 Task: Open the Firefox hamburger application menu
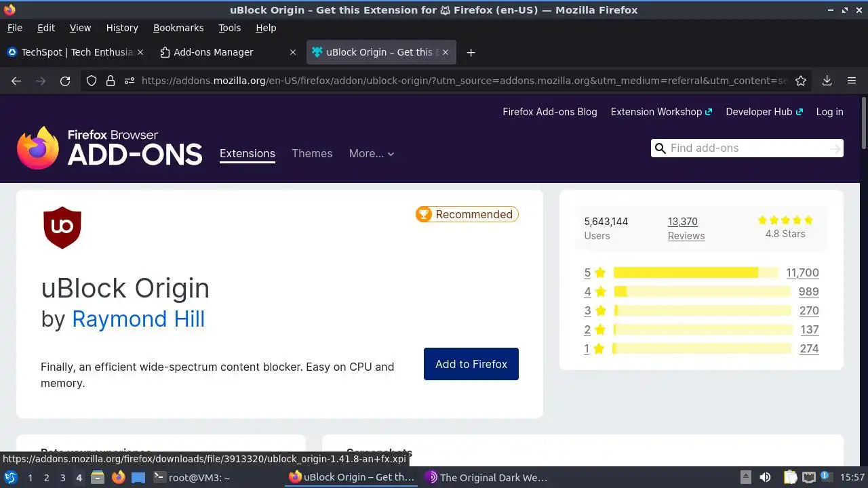click(x=852, y=81)
